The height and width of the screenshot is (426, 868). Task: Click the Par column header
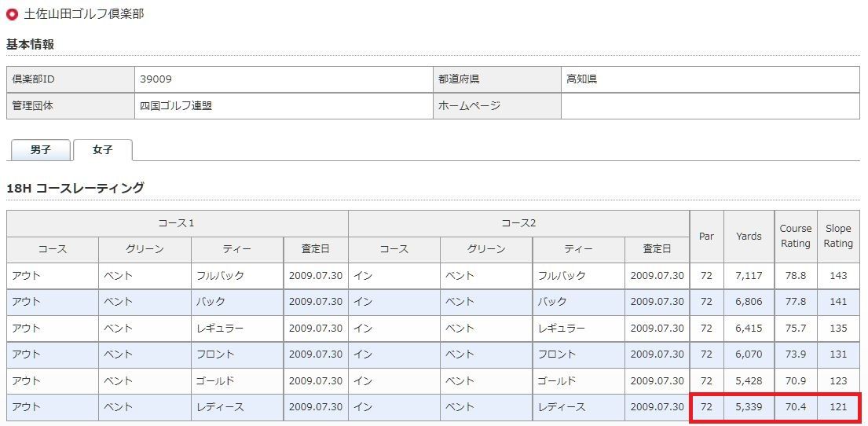[706, 236]
